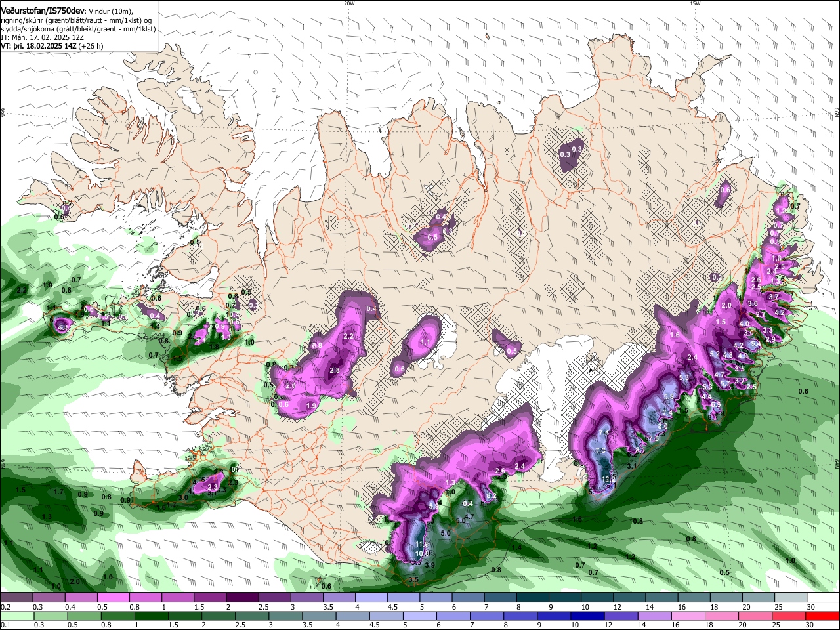
Task: Click the 12.5 precipitation value in southeast
Action: tap(609, 480)
